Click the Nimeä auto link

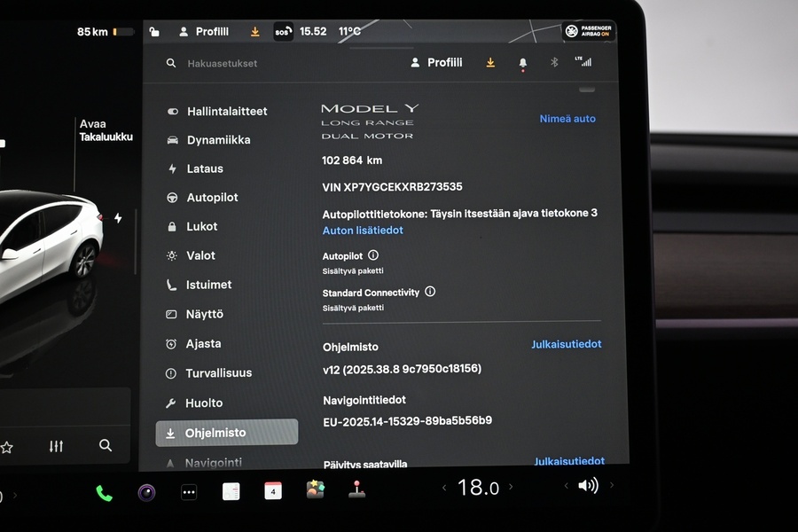(567, 119)
